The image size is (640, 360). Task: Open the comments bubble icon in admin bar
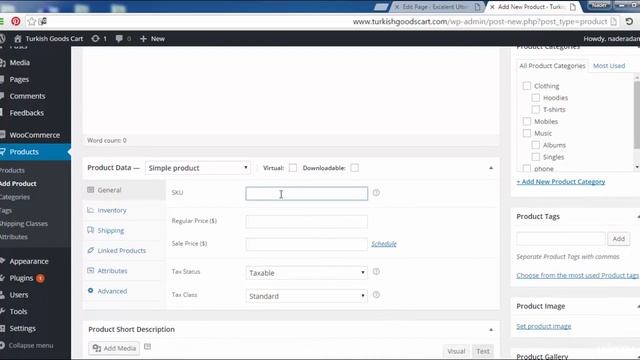click(119, 39)
